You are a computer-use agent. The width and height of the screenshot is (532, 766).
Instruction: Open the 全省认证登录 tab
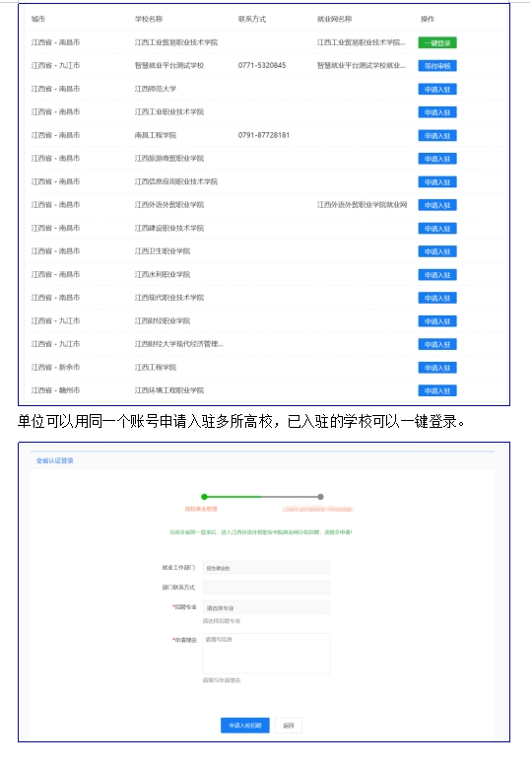pos(54,460)
